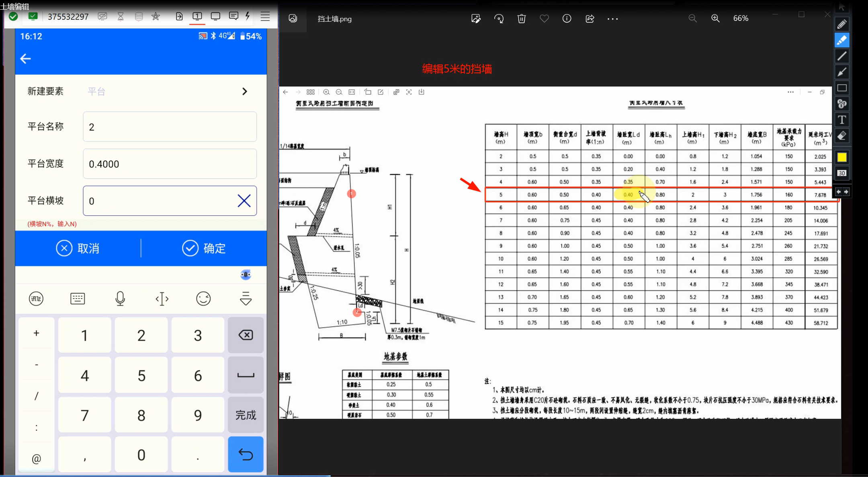Expand the 新建要素 平台 chevron
The image size is (868, 477).
(x=244, y=91)
